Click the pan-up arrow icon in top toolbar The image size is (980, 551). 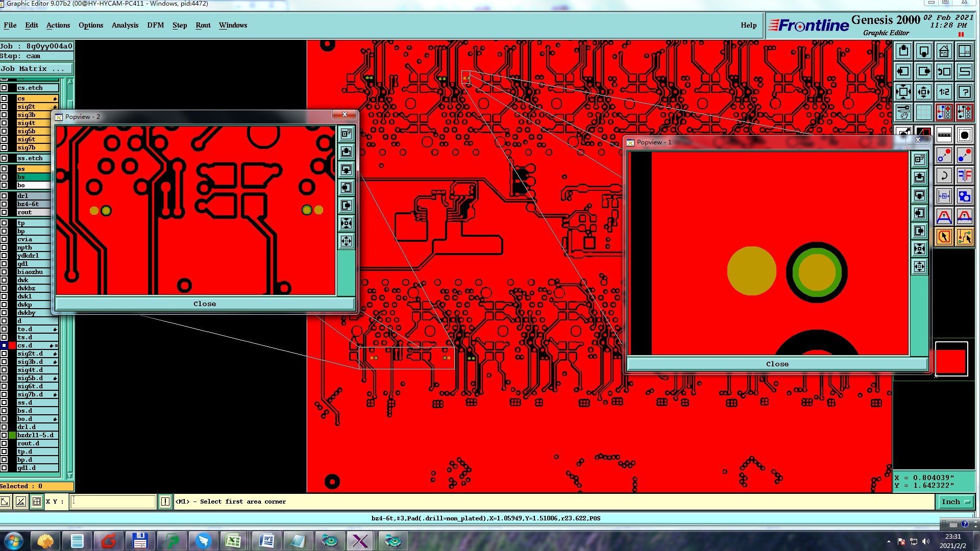click(903, 51)
